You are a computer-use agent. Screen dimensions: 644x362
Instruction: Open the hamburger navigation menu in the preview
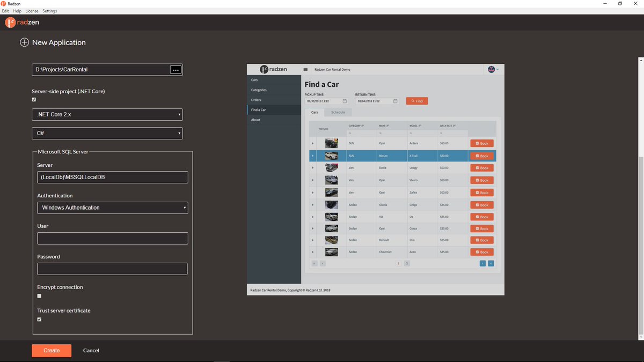305,69
